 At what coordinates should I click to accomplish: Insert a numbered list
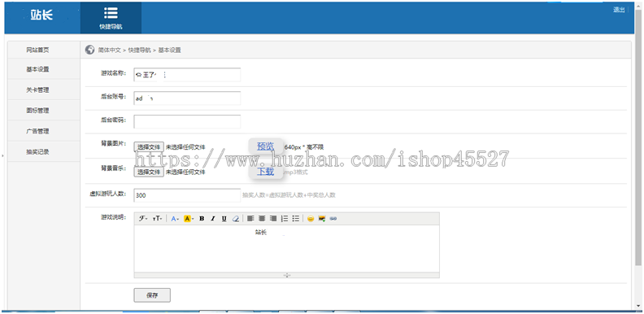pos(285,219)
